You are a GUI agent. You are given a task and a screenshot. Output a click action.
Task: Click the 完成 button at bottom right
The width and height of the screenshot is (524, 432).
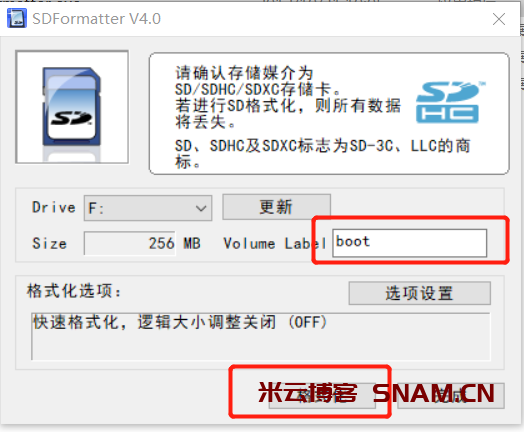[x=451, y=396]
